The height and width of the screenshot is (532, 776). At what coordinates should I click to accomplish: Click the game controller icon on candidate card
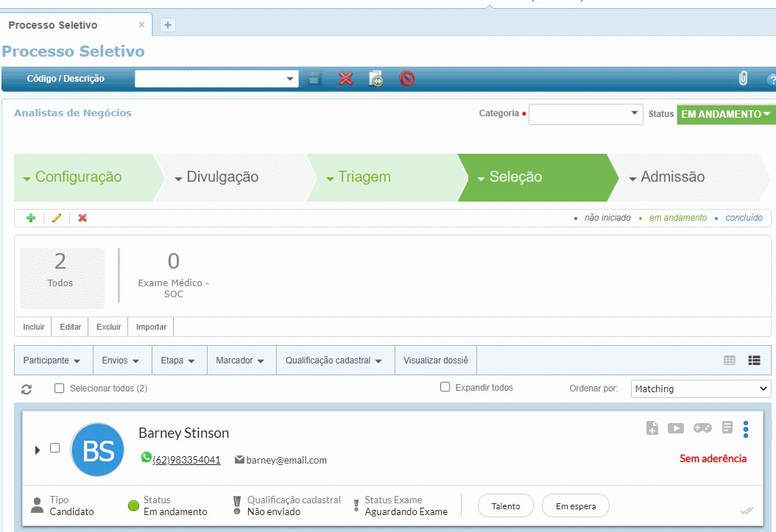tap(702, 428)
